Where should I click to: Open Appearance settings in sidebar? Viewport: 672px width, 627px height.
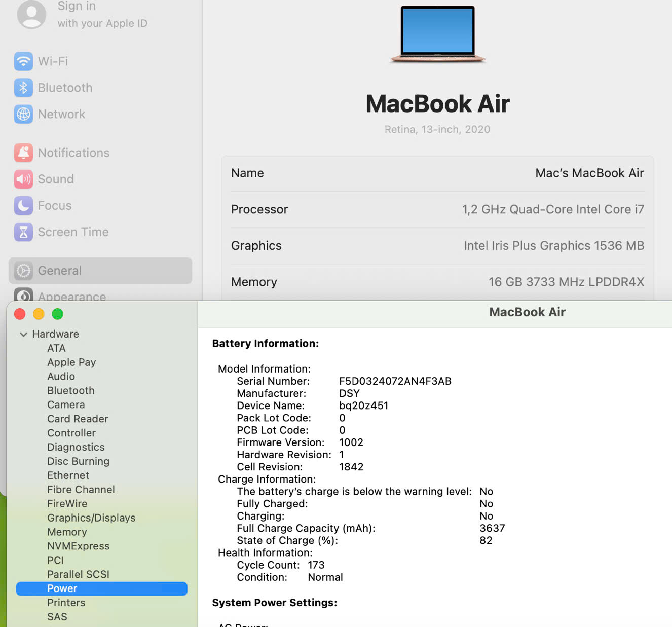(71, 296)
